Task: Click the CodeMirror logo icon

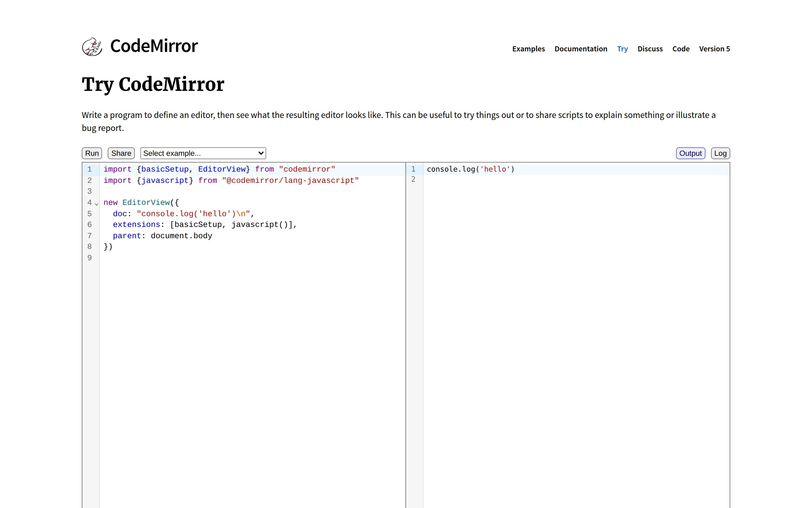Action: (x=92, y=46)
